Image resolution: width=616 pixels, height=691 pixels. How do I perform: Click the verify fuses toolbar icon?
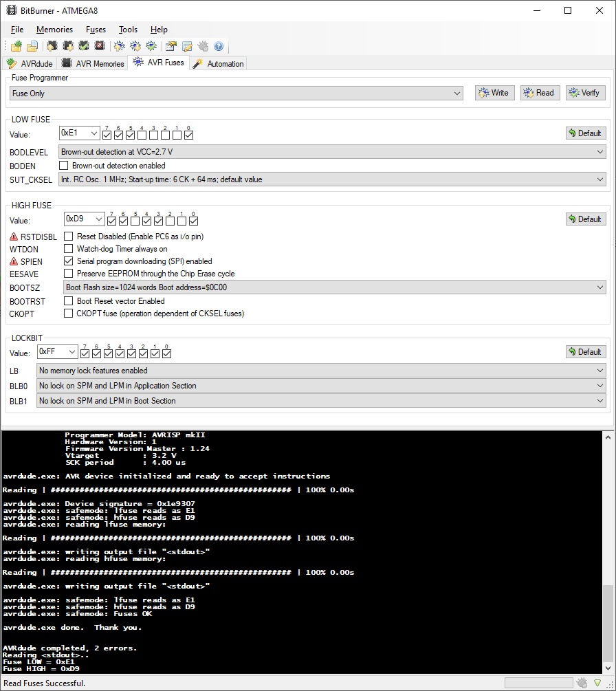click(x=151, y=46)
